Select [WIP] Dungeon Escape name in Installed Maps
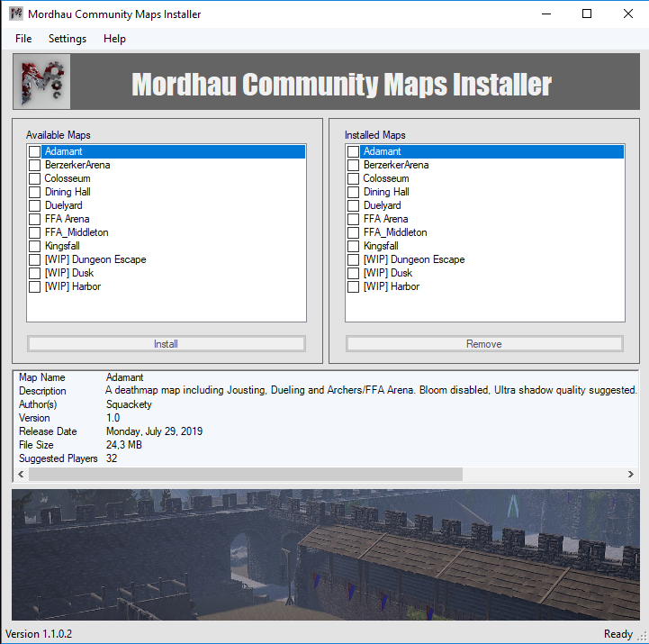The width and height of the screenshot is (649, 644). [414, 259]
